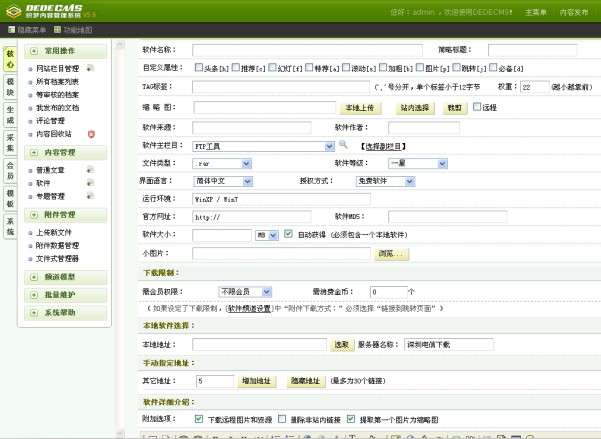The width and height of the screenshot is (601, 439).
Task: Click the add icon beside 专题管理
Action: coord(90,196)
